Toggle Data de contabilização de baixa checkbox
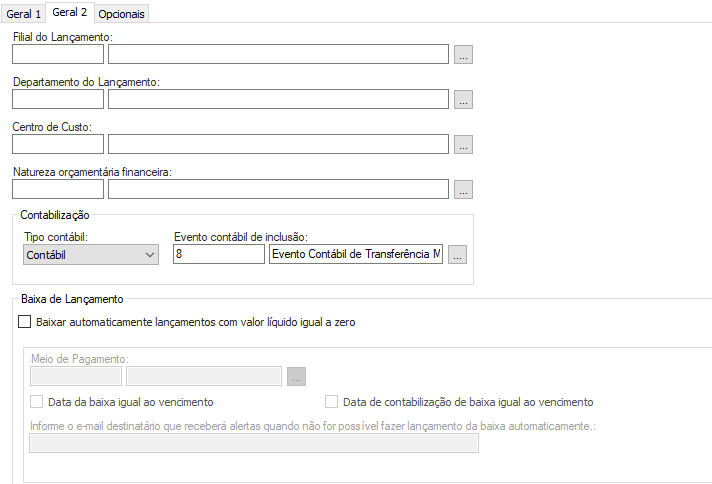 (332, 402)
